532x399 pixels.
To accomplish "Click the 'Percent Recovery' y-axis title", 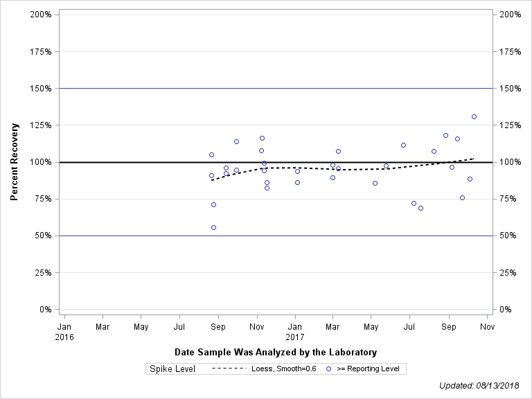I will (15, 162).
